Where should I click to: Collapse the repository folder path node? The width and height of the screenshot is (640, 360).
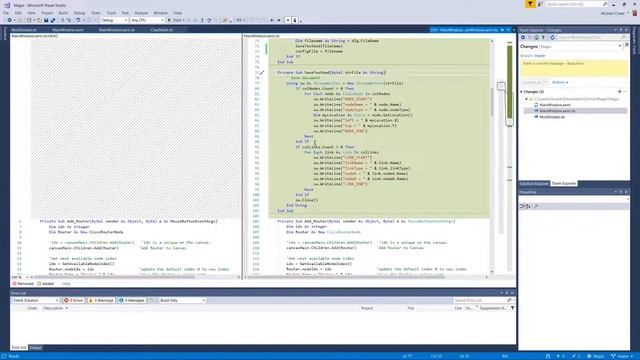click(x=526, y=99)
